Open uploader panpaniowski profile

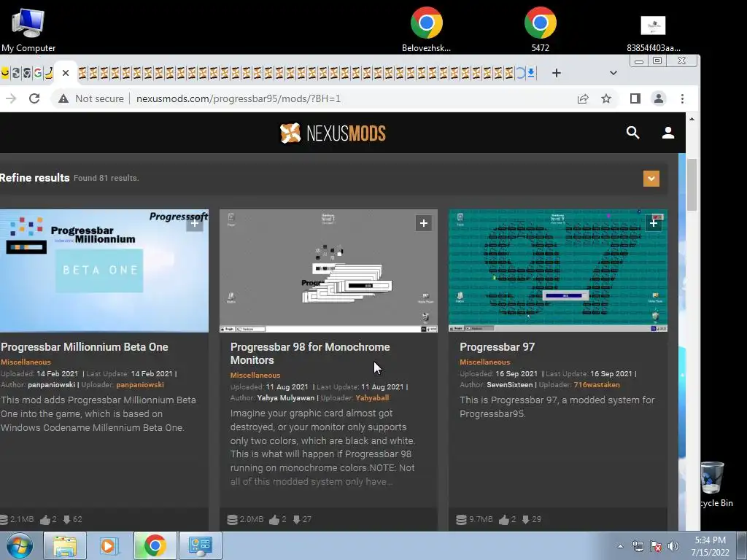[x=140, y=385]
